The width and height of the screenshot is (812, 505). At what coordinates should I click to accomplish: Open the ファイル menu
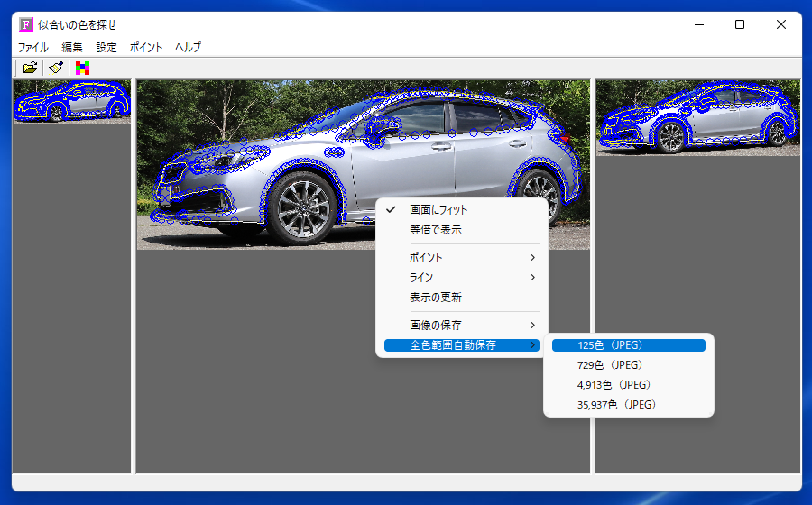(x=33, y=47)
